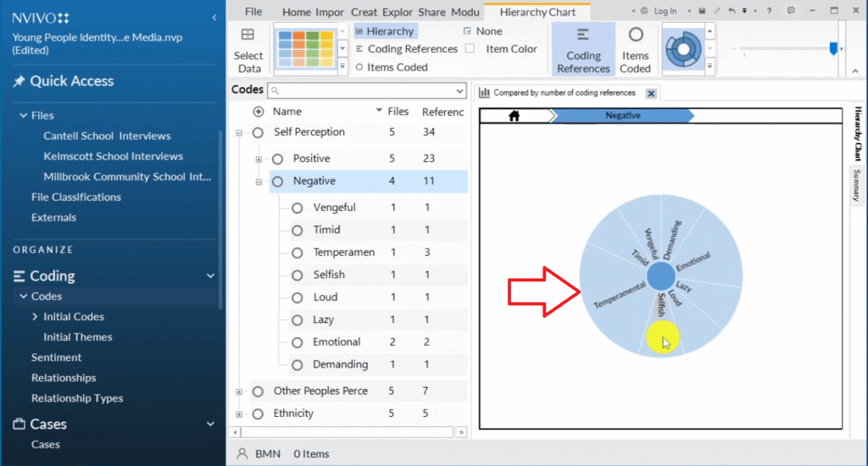Click the Quick Access pin icon
Viewport: 868px width, 466px height.
[x=19, y=81]
